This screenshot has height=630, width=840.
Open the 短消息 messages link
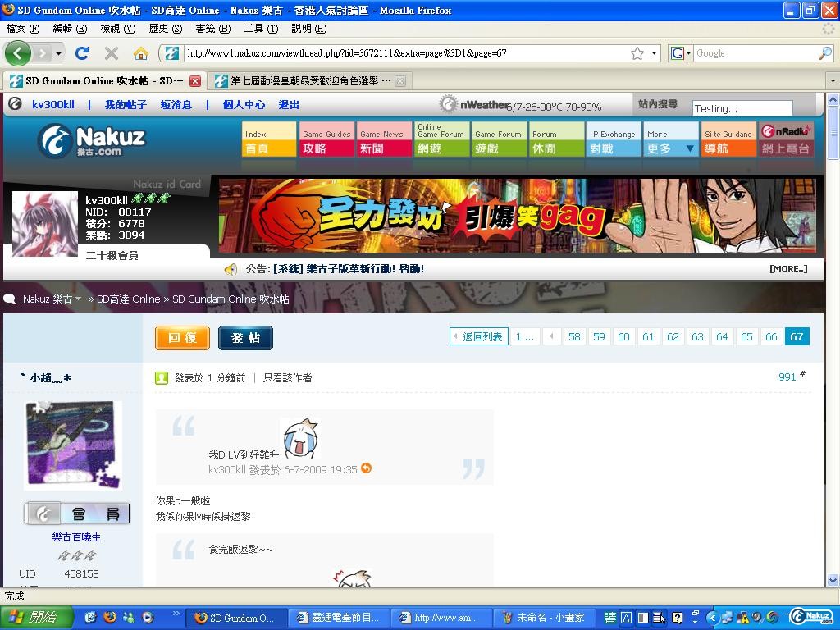176,104
